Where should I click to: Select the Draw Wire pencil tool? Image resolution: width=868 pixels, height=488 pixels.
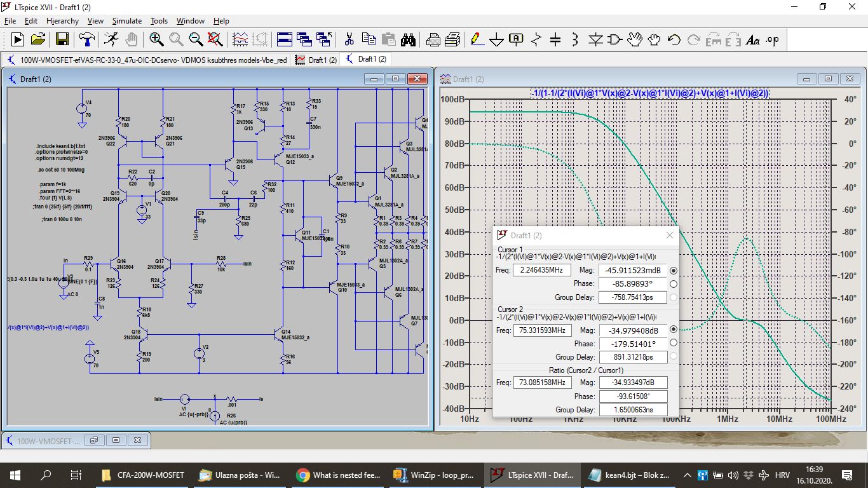click(477, 39)
